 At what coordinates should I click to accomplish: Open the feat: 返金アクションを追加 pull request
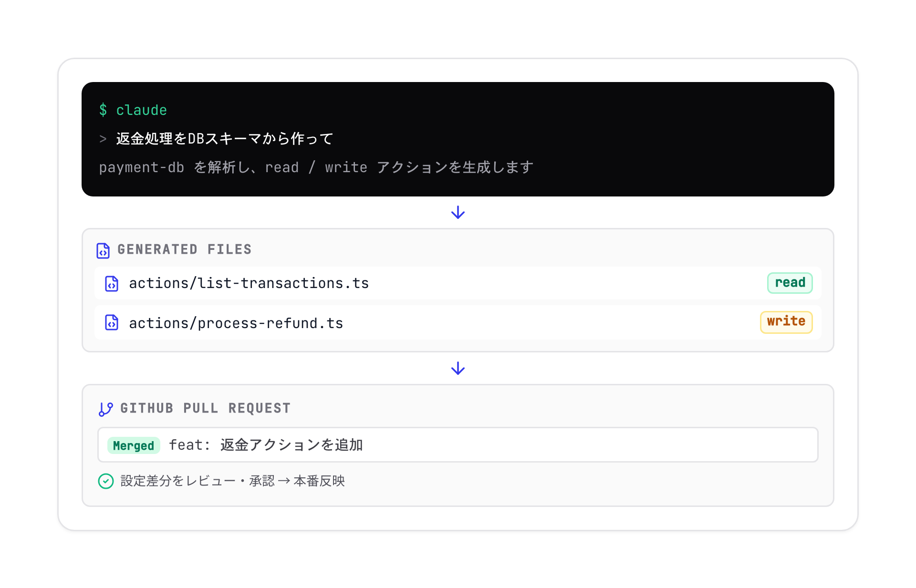pyautogui.click(x=458, y=444)
